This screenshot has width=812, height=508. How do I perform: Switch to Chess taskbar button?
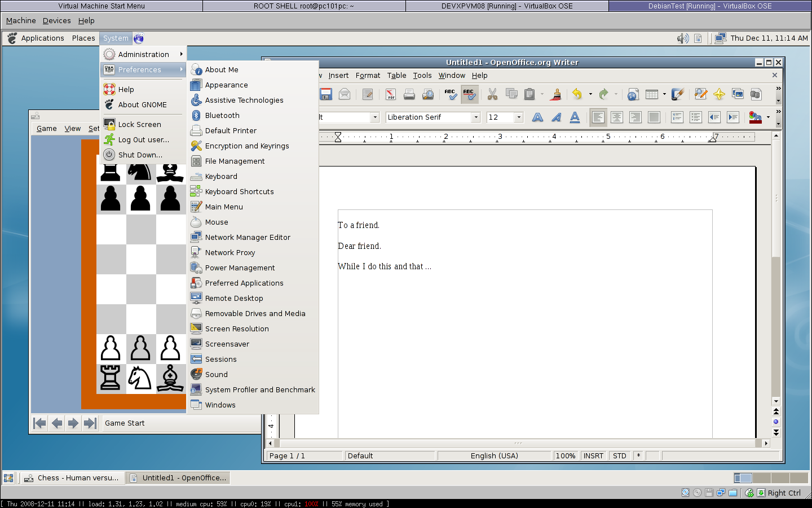(x=72, y=478)
